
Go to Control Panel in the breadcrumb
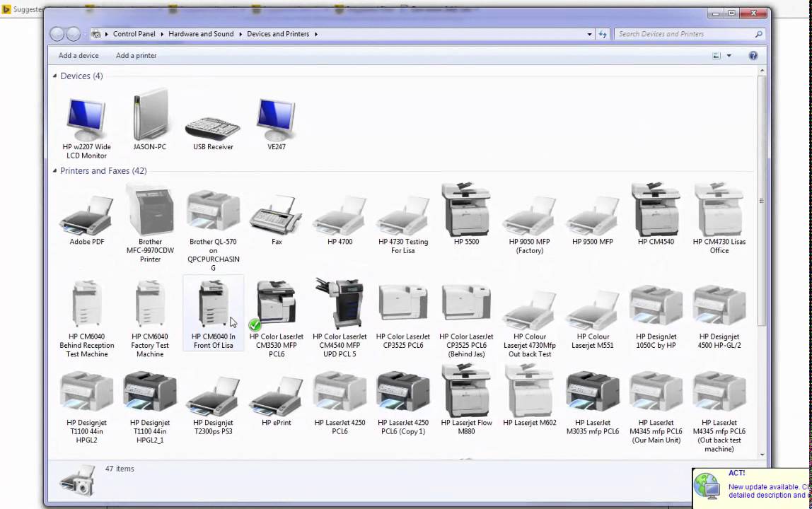[x=134, y=34]
